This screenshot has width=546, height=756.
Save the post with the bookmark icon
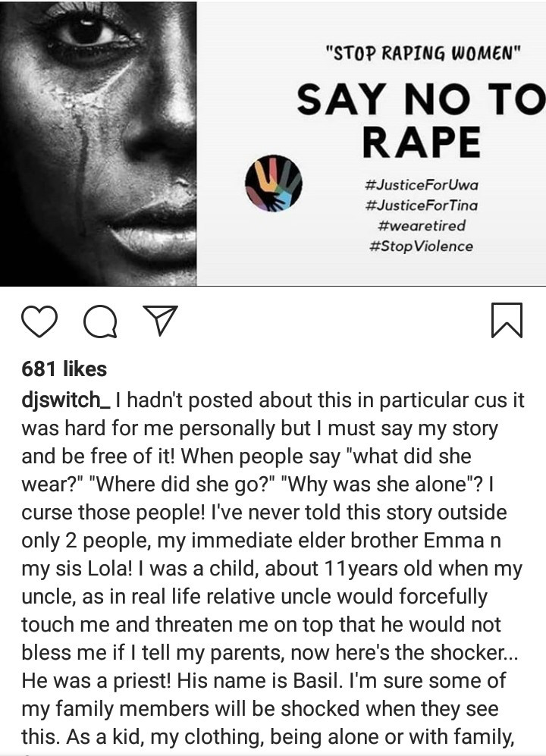tap(507, 320)
